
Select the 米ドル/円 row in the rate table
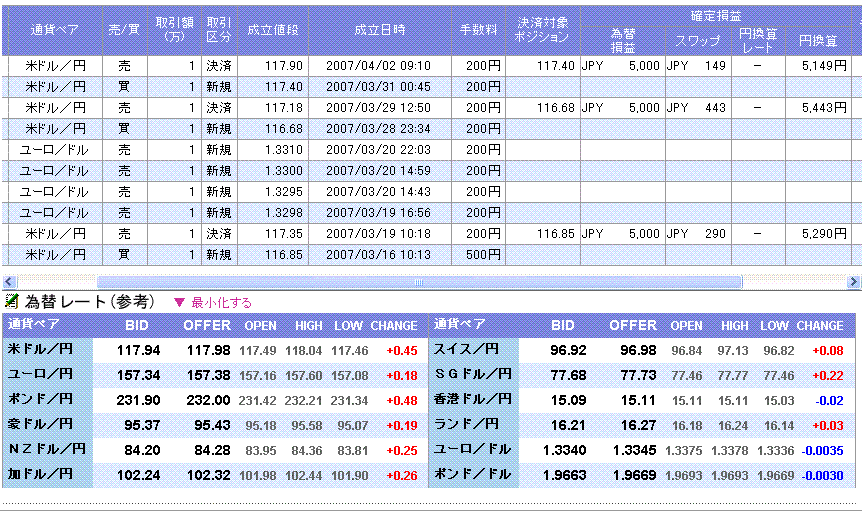[47, 350]
